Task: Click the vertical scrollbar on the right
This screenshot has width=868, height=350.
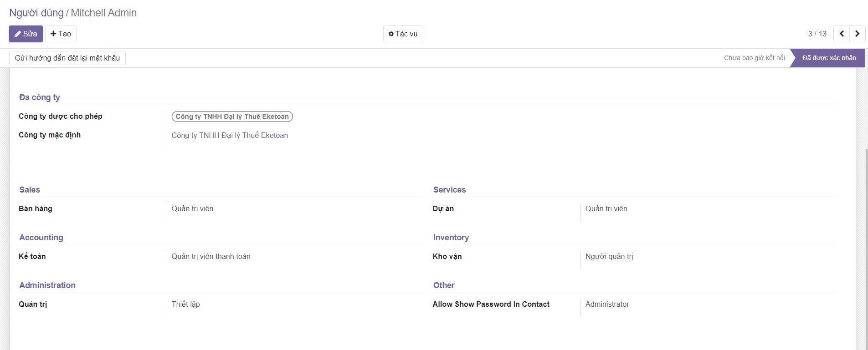Action: click(x=866, y=246)
